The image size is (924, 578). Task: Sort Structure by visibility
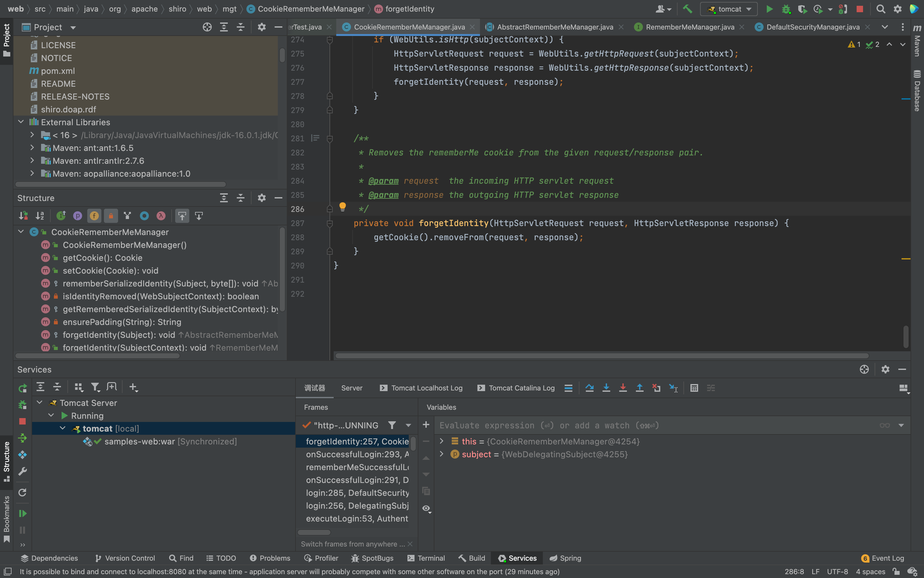tap(23, 215)
